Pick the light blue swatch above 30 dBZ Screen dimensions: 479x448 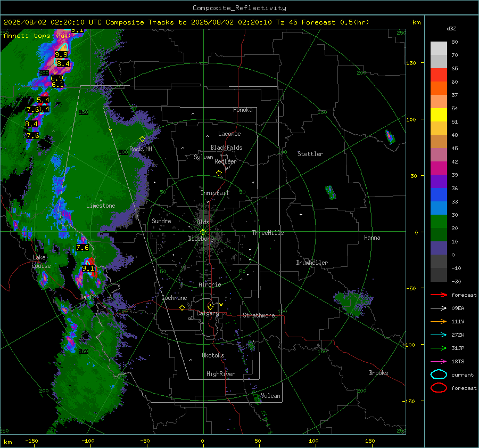pyautogui.click(x=439, y=208)
